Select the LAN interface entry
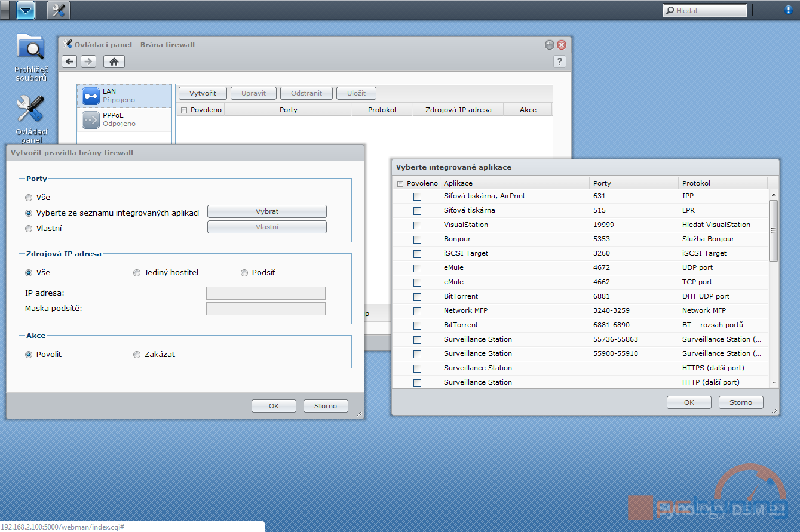 124,96
